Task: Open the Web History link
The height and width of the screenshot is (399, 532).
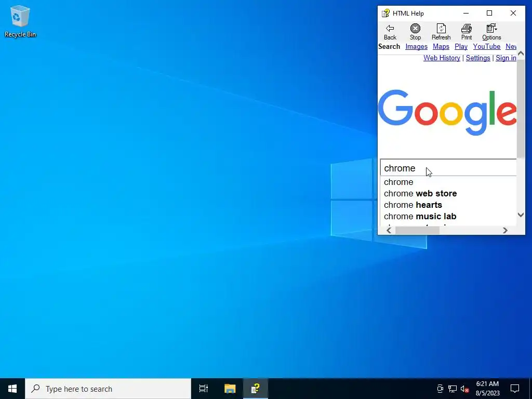Action: (x=442, y=58)
